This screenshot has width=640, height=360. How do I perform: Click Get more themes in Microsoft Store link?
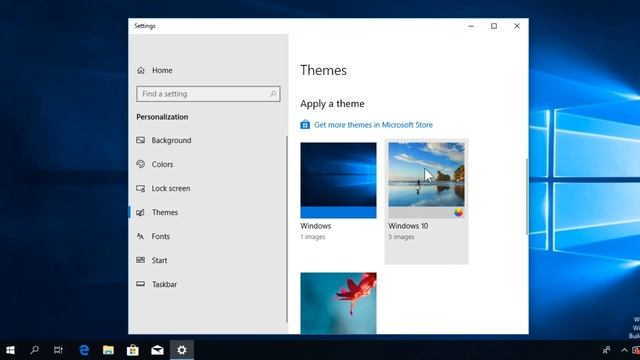[x=373, y=125]
